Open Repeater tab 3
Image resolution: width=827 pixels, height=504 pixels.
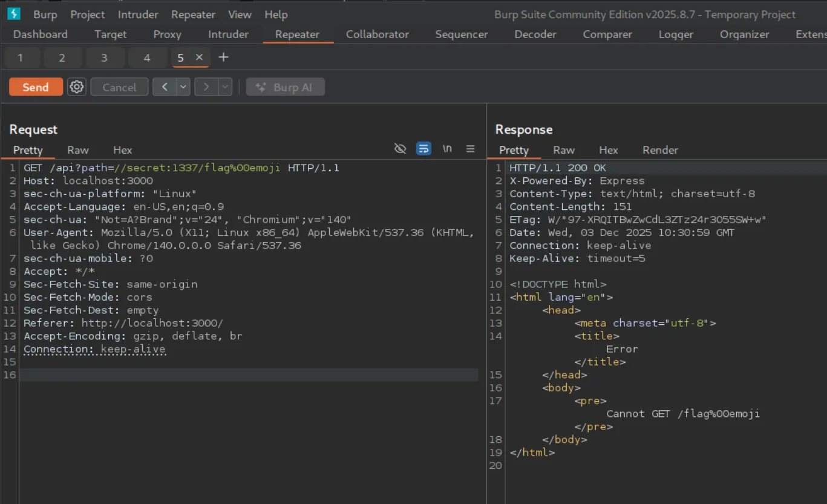coord(104,58)
